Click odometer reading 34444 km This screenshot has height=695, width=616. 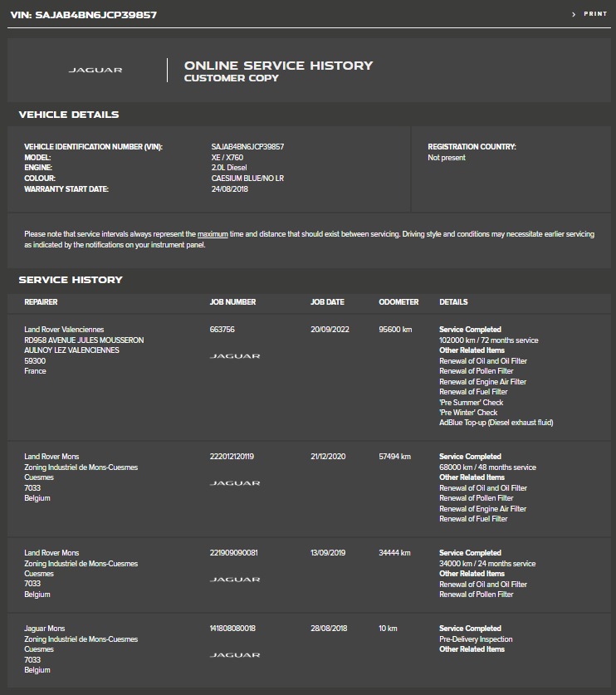(x=394, y=553)
